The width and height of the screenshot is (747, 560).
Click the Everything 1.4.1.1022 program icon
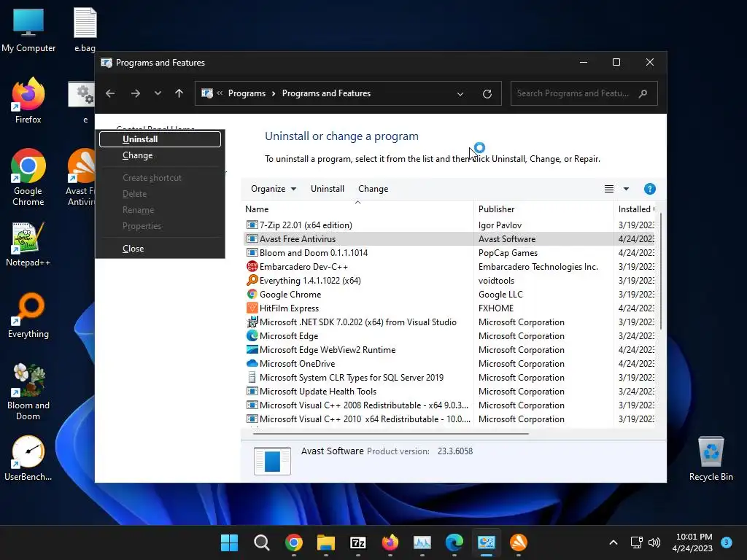pyautogui.click(x=252, y=281)
